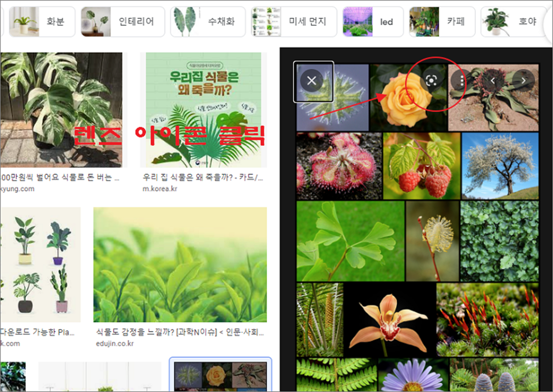The width and height of the screenshot is (553, 392).
Task: Click the pink sundew plant photo in the preview
Action: 339,165
